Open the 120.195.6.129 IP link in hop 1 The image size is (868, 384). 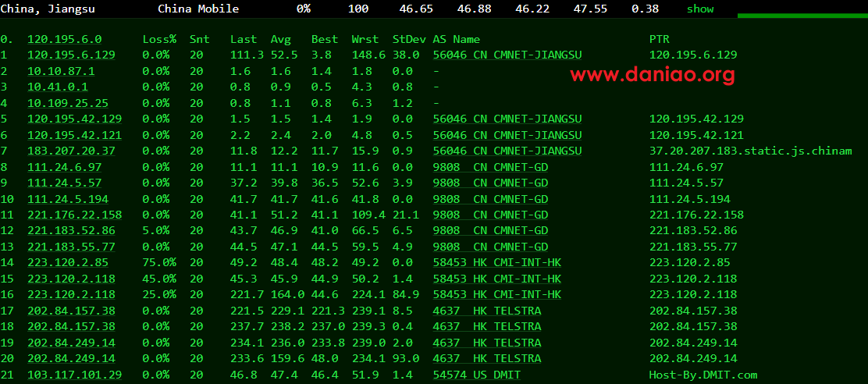pyautogui.click(x=71, y=55)
